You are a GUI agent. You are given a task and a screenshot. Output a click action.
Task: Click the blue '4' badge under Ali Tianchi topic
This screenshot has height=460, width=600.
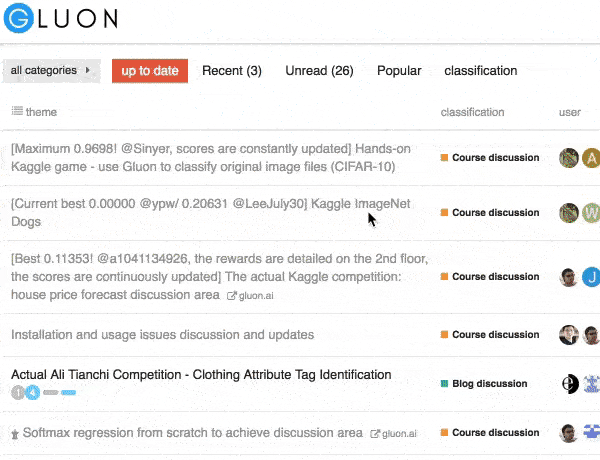pyautogui.click(x=32, y=393)
